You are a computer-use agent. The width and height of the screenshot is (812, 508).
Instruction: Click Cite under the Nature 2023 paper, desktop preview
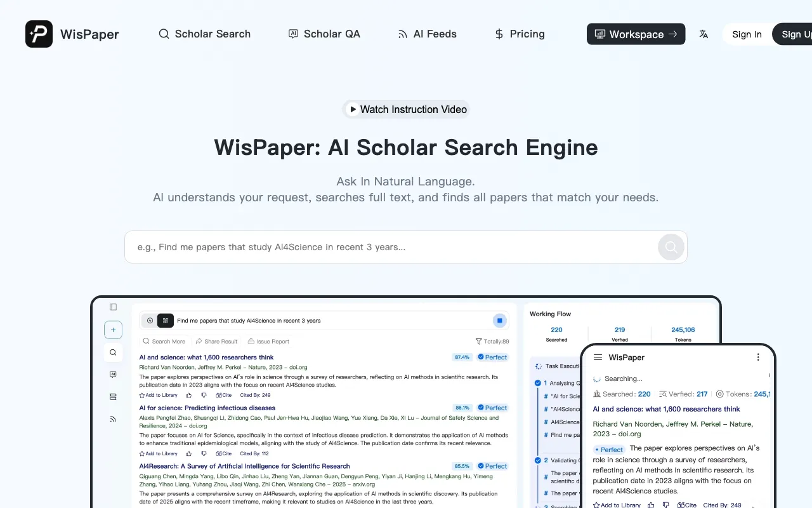(x=223, y=395)
